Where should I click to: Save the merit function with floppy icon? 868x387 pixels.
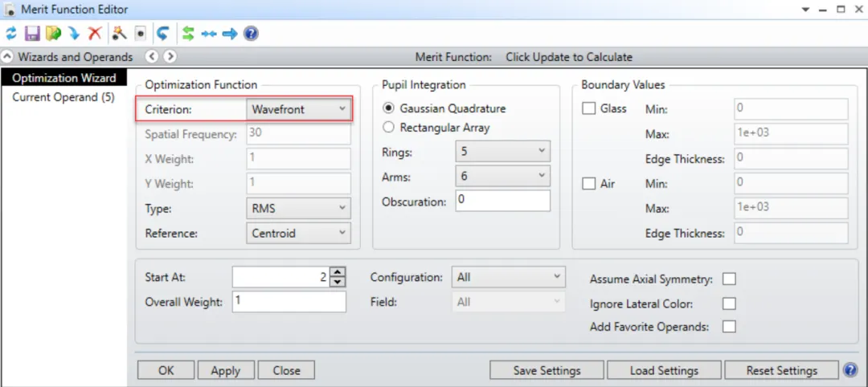click(32, 34)
